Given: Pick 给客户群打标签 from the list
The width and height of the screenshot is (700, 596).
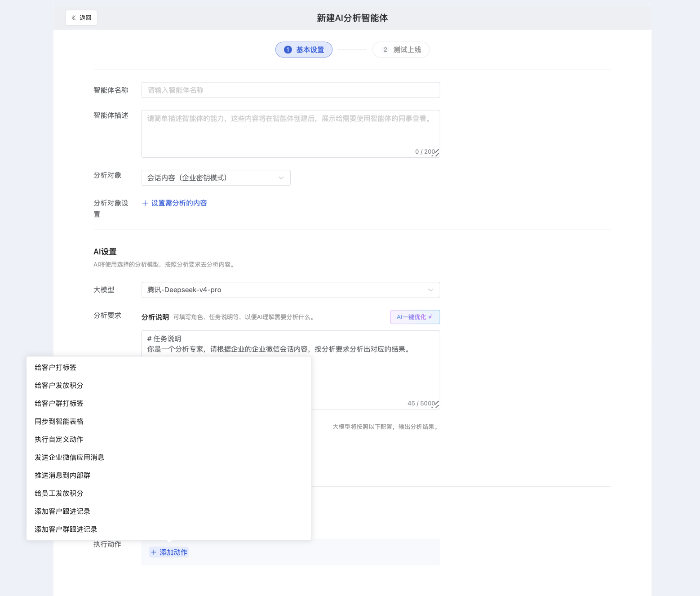Looking at the screenshot, I should (x=169, y=404).
